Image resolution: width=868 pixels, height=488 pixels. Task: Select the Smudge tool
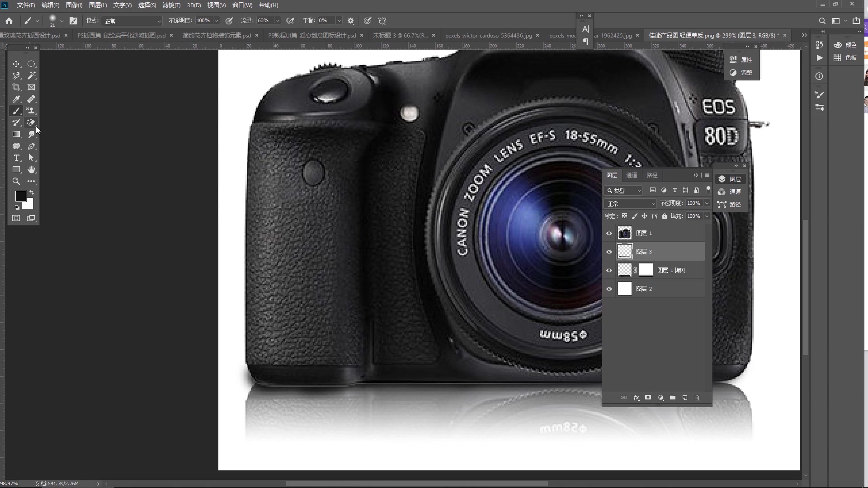31,135
